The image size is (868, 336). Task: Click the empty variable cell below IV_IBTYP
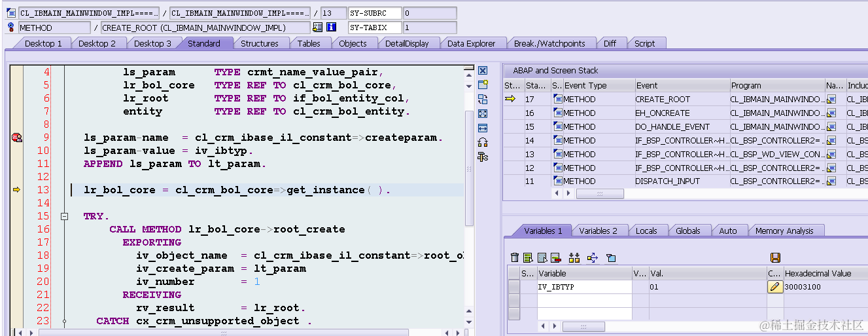pyautogui.click(x=584, y=299)
